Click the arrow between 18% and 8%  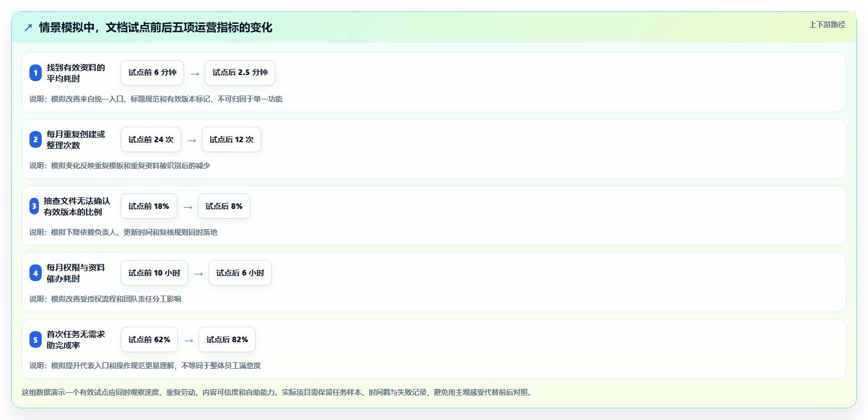pos(188,207)
